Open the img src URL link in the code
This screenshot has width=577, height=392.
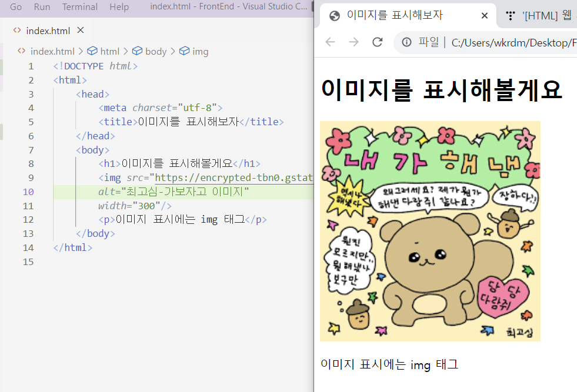pos(234,178)
